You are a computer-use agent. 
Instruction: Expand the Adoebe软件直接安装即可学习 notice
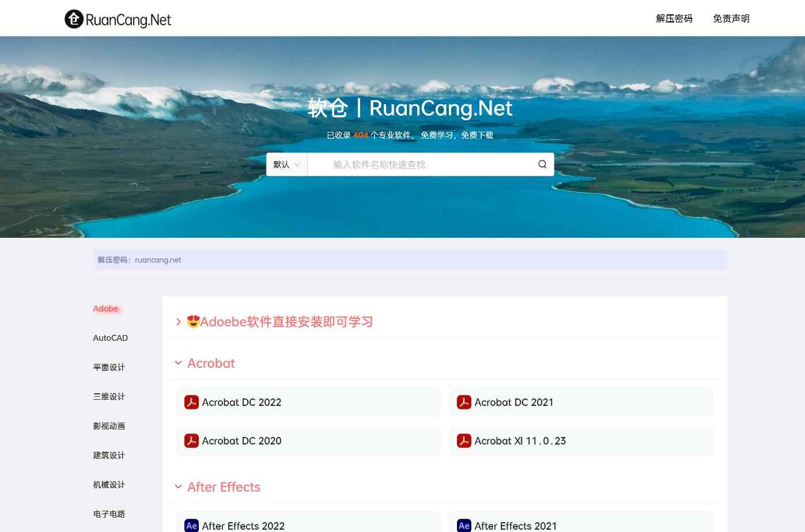(178, 322)
